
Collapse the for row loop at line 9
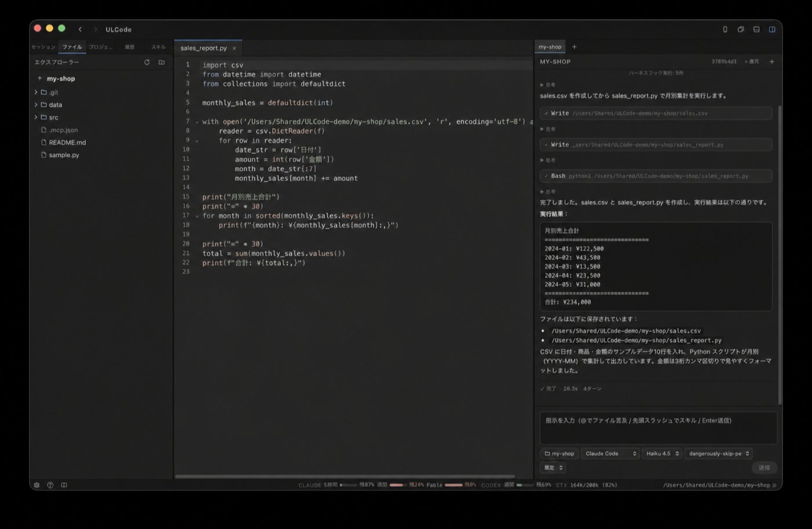(197, 140)
